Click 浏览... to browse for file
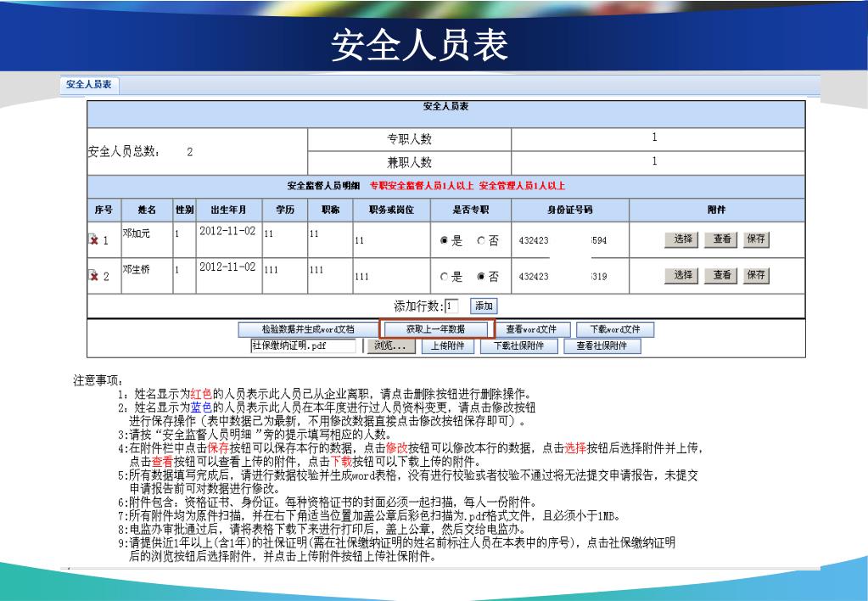 coord(390,346)
